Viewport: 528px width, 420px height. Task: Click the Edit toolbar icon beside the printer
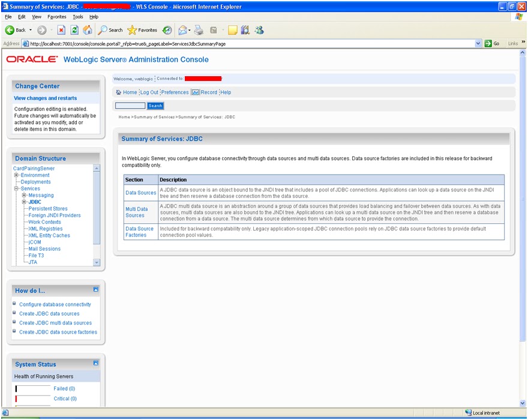tap(214, 30)
